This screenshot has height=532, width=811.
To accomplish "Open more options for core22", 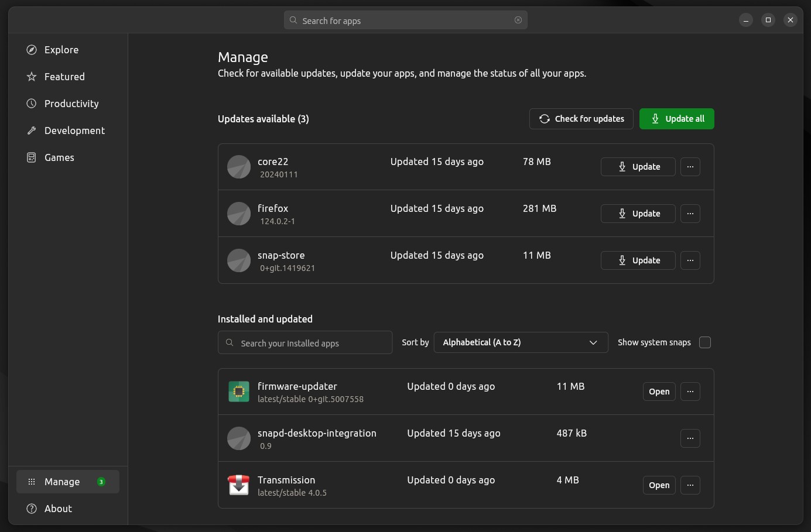I will pyautogui.click(x=690, y=167).
